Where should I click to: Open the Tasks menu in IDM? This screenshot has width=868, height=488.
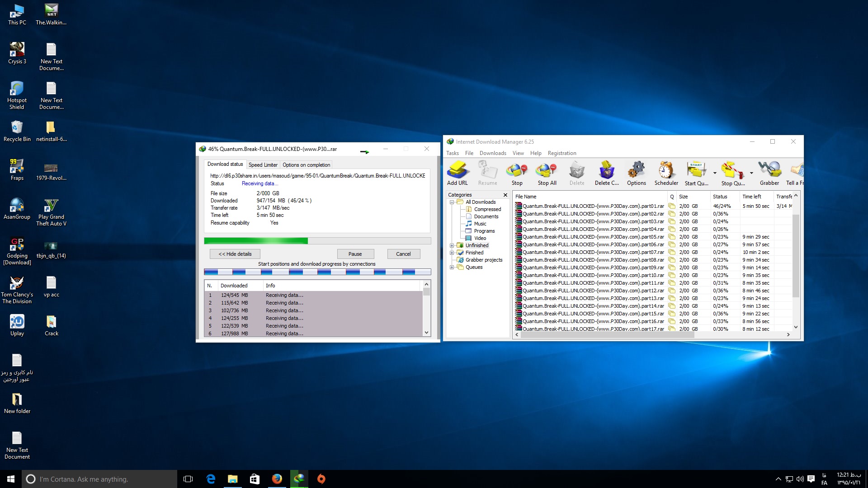[452, 153]
